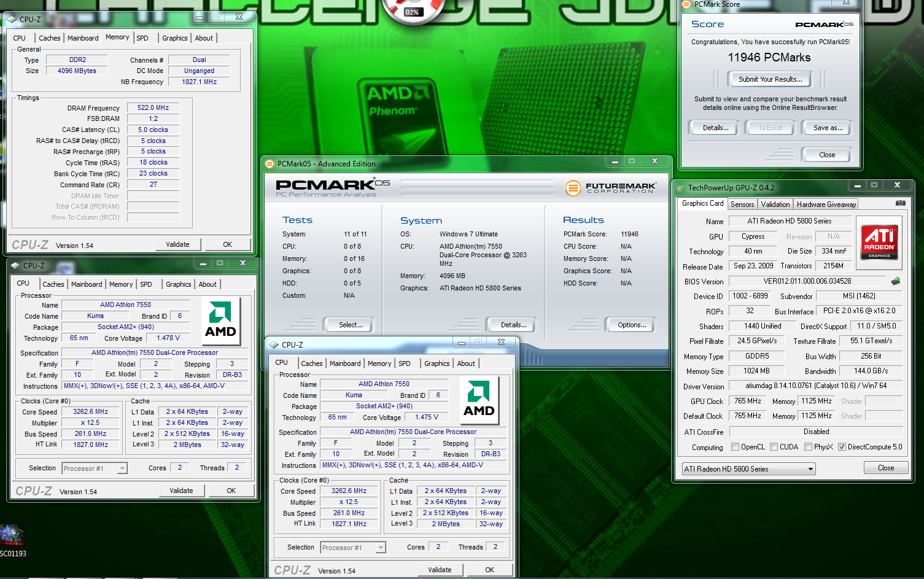
Task: Switch to Validation tab in GPU-Z
Action: point(775,204)
